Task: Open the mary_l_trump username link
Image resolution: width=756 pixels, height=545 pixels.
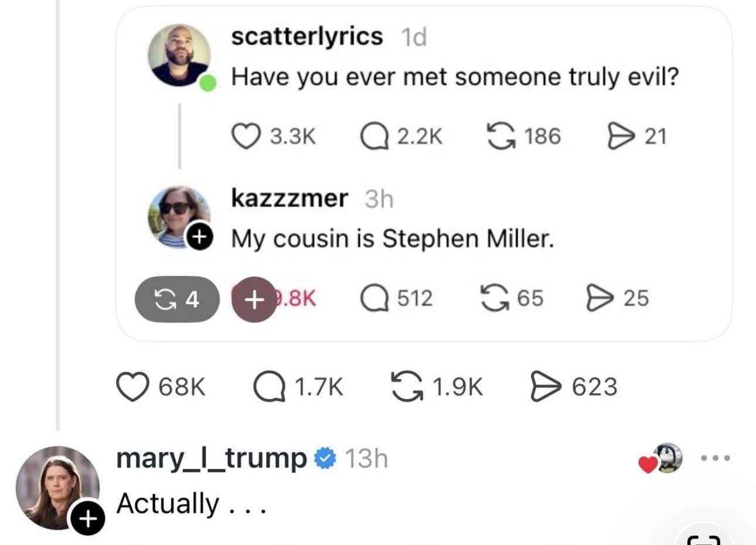Action: 212,458
